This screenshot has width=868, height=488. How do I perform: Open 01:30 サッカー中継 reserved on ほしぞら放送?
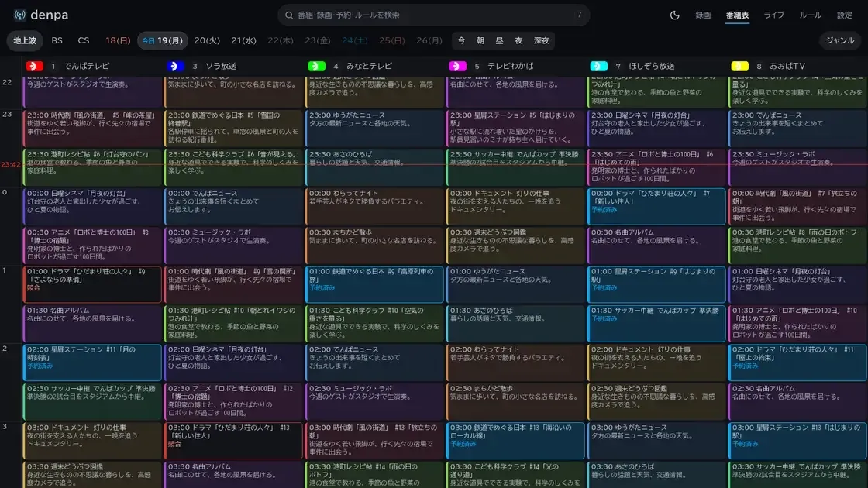tap(656, 324)
